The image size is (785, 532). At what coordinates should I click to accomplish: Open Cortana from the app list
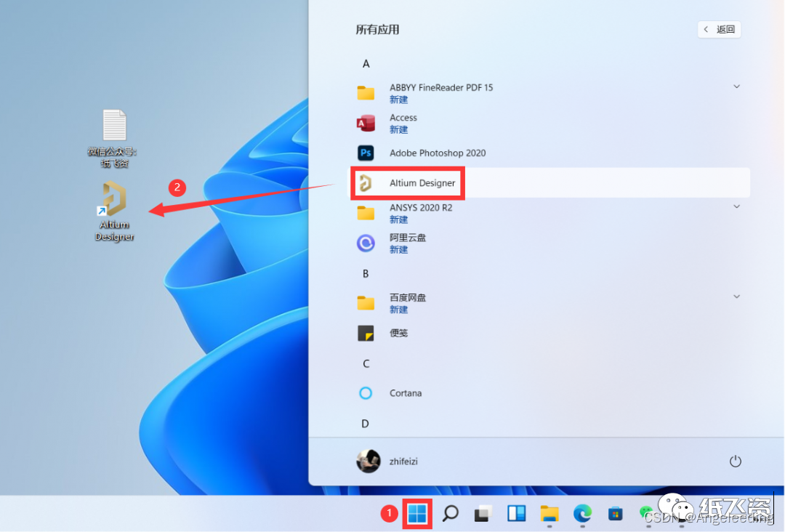point(405,393)
